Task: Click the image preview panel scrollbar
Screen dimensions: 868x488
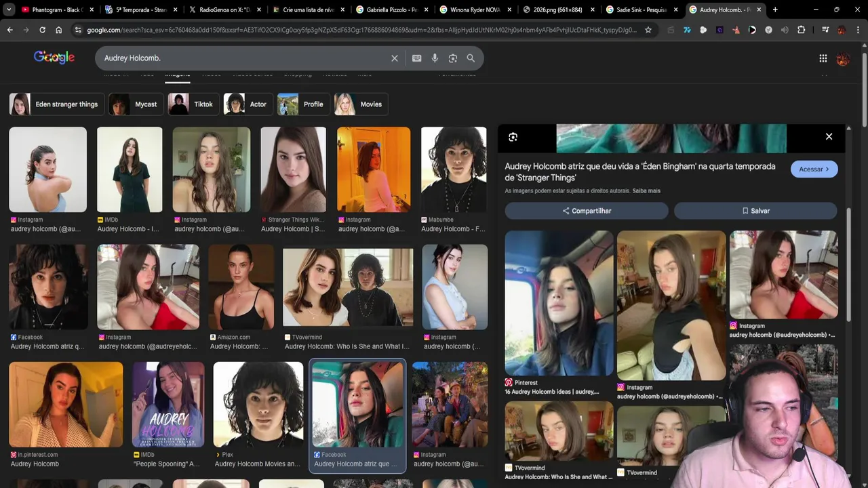Action: click(849, 264)
